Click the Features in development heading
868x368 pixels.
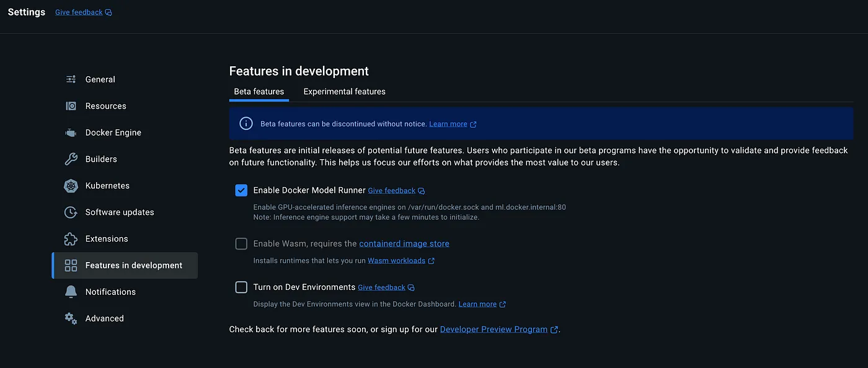click(299, 71)
